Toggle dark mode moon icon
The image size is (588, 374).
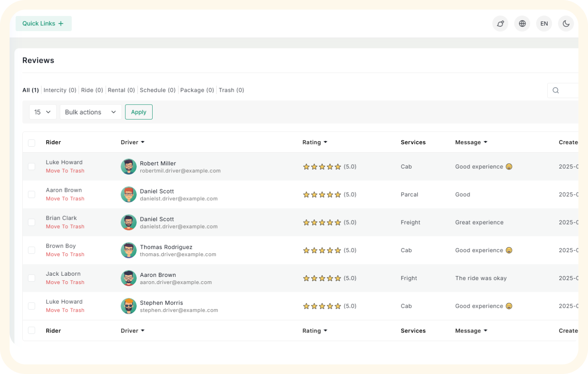pos(566,24)
